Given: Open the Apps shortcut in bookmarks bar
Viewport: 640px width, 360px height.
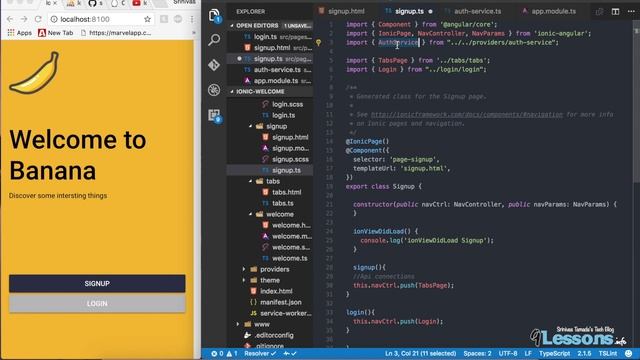Looking at the screenshot, I should (20, 33).
